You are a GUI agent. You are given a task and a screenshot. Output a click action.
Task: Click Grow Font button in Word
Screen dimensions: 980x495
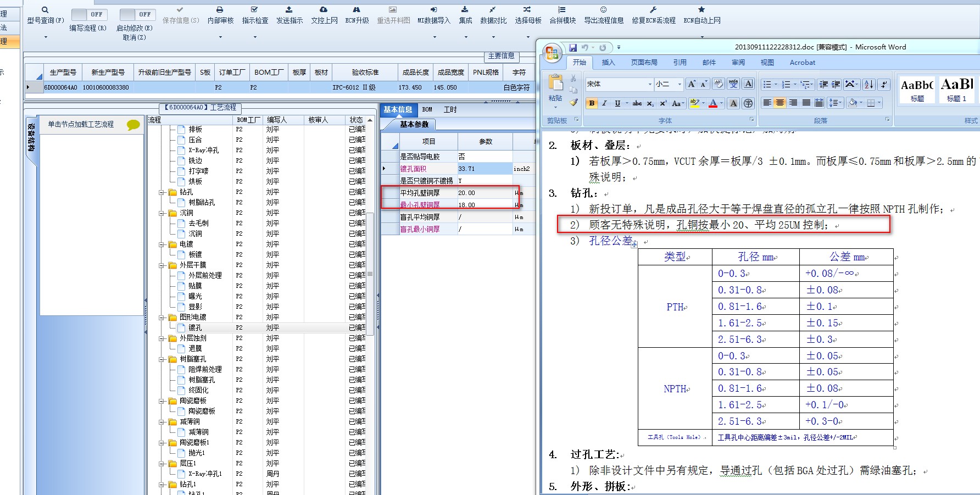[692, 84]
